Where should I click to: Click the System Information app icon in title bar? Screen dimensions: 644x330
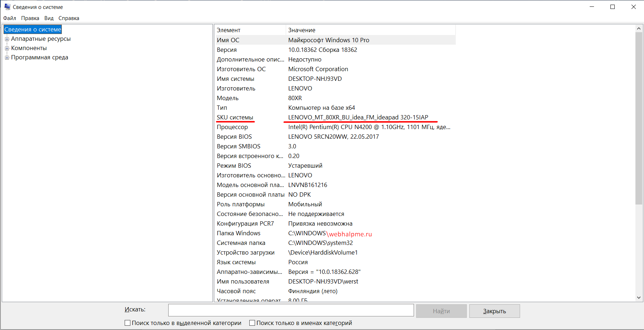point(7,7)
